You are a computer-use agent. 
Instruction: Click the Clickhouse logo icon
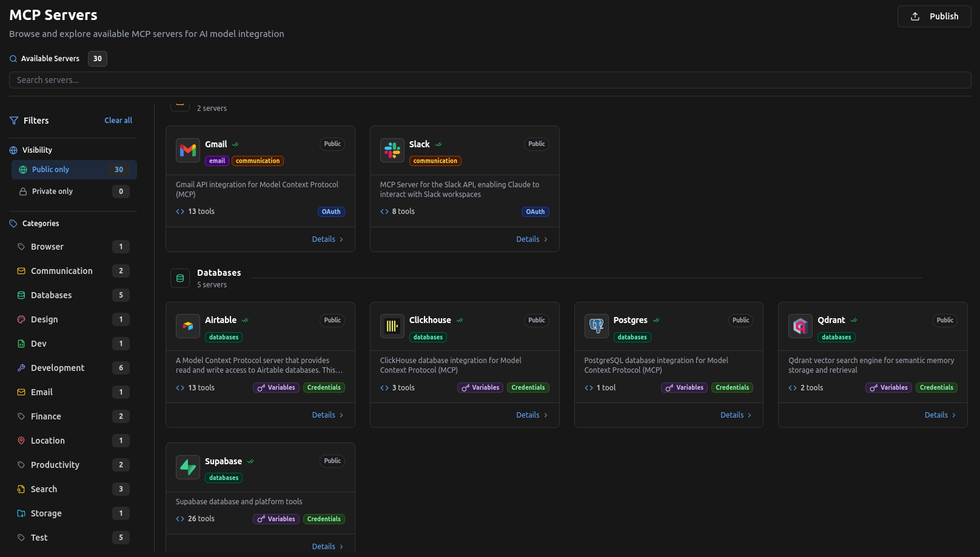tap(392, 326)
